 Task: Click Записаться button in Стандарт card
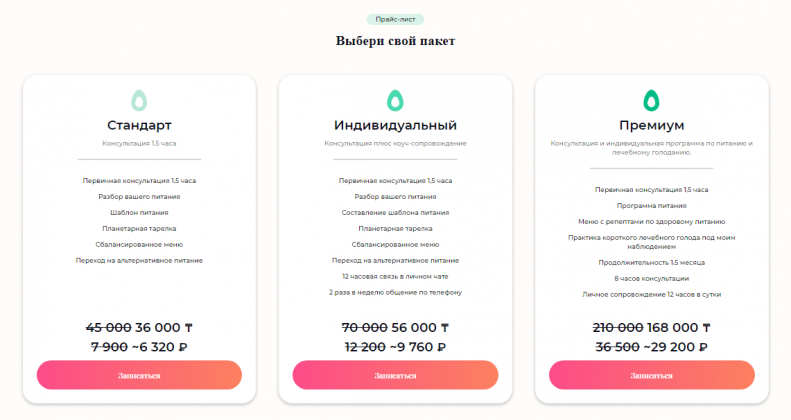tap(139, 375)
